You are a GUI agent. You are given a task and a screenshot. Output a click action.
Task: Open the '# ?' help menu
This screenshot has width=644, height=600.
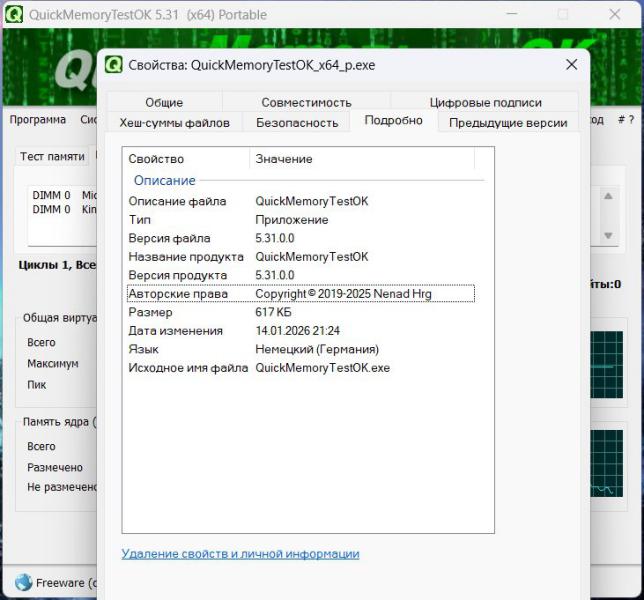click(625, 120)
